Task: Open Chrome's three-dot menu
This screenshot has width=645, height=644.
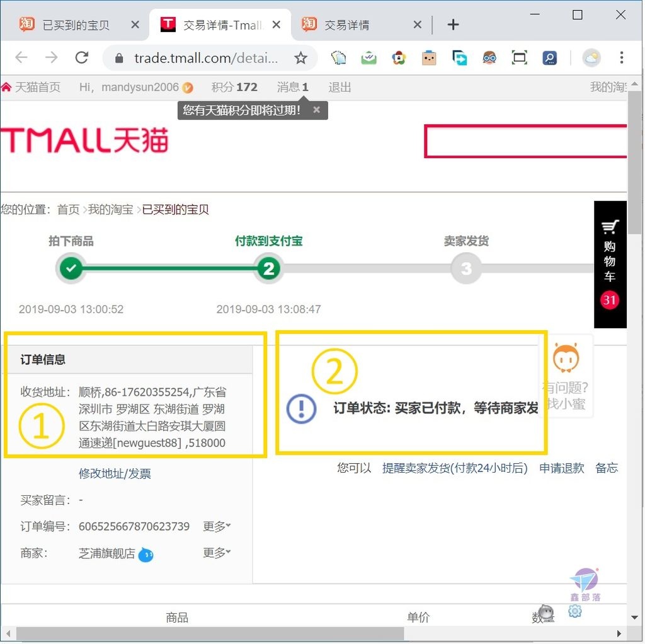Action: coord(621,57)
